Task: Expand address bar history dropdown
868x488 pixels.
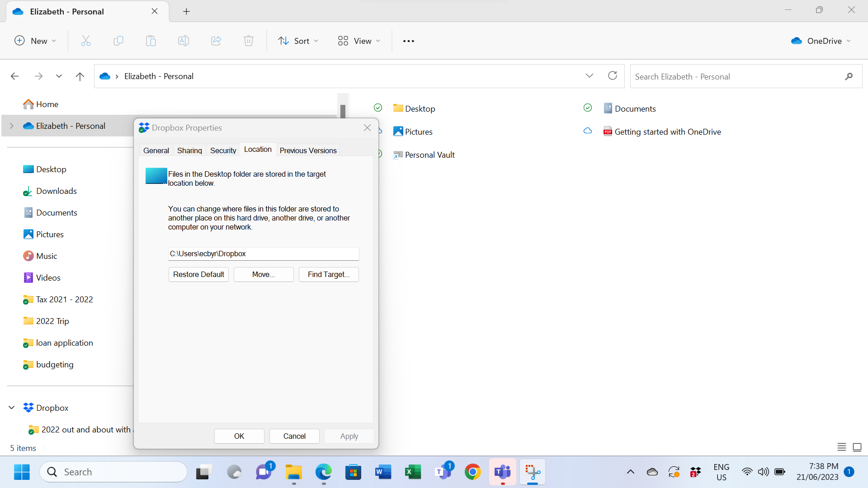Action: (590, 76)
